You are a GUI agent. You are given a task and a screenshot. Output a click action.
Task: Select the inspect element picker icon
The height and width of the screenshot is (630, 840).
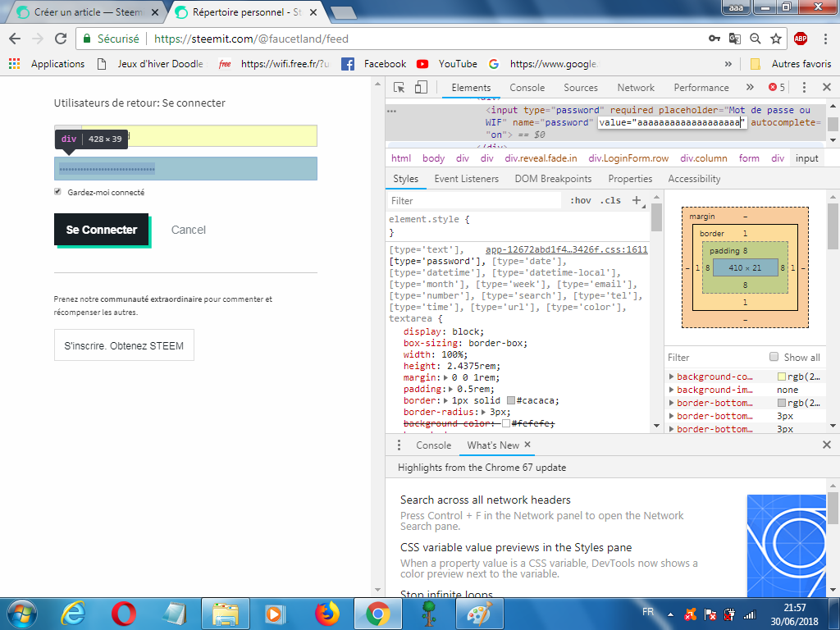[x=399, y=87]
